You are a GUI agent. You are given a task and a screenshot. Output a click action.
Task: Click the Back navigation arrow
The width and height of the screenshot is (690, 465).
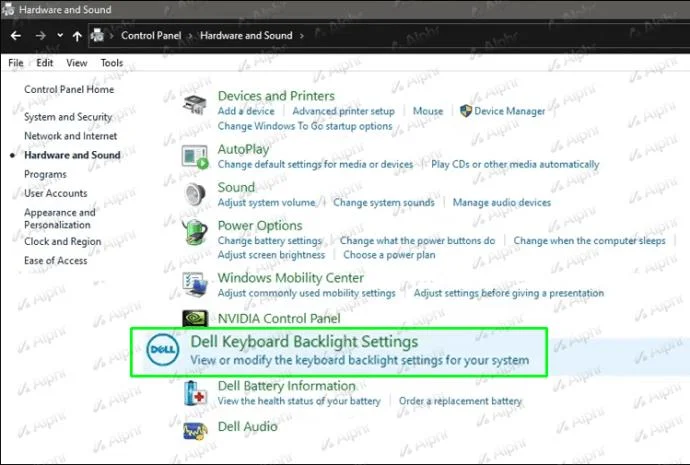click(x=16, y=36)
